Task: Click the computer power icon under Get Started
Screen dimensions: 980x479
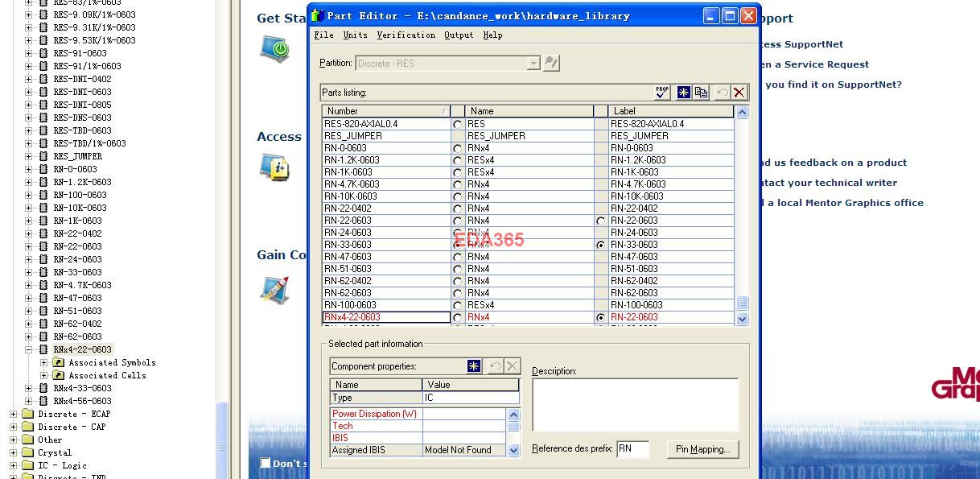Action: coord(274,48)
